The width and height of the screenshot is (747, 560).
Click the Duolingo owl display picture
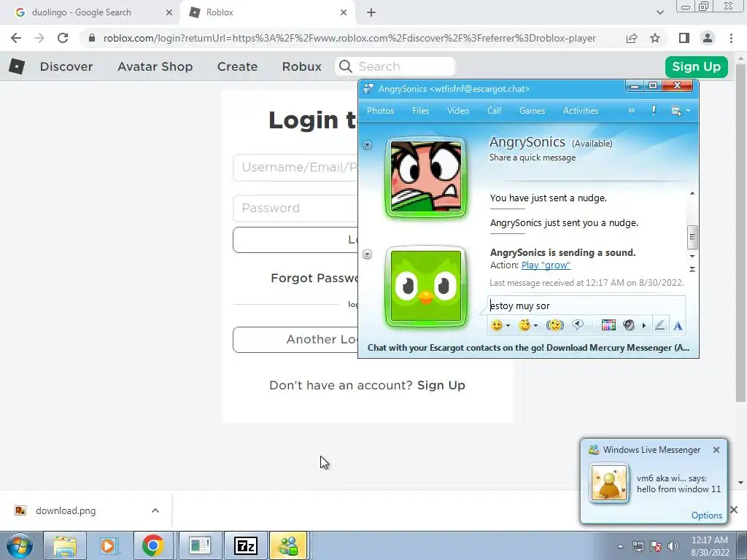pos(426,287)
